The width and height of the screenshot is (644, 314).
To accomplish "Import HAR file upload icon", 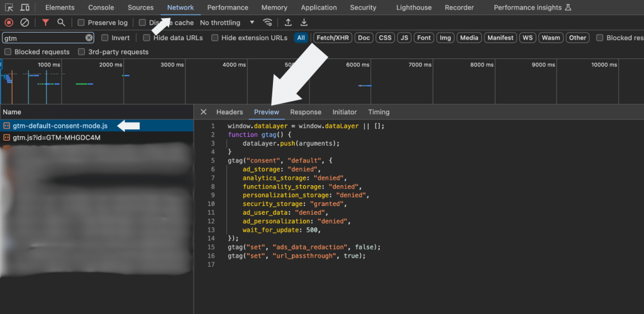I will point(288,23).
